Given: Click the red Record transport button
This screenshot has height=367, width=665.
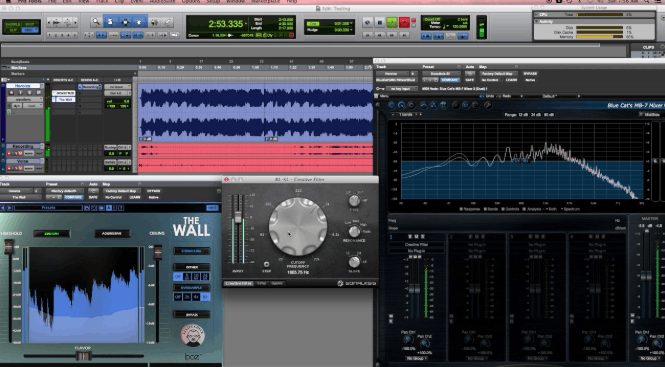Looking at the screenshot, I should (404, 22).
